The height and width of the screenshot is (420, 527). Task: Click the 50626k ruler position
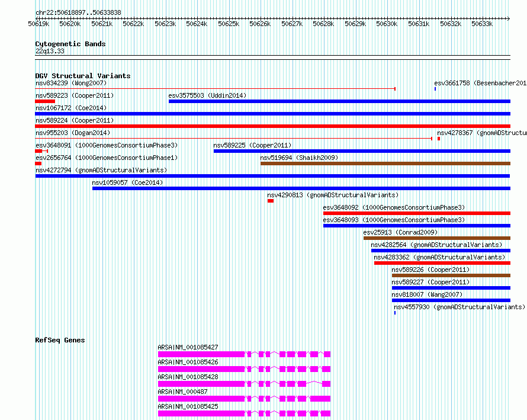[260, 24]
